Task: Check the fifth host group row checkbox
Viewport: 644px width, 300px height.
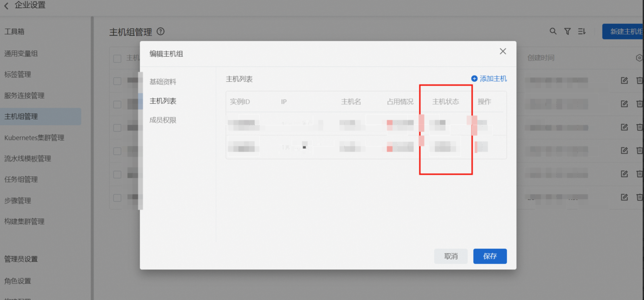Action: tap(117, 174)
